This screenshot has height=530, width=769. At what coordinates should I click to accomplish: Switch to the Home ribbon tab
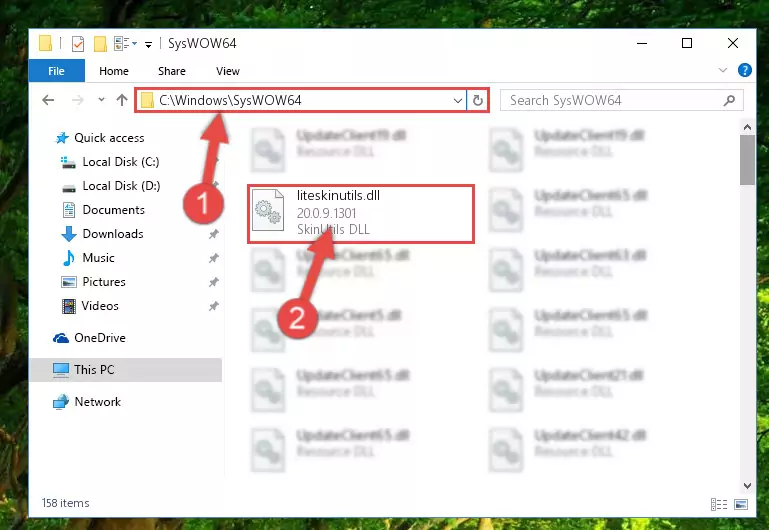[x=114, y=71]
